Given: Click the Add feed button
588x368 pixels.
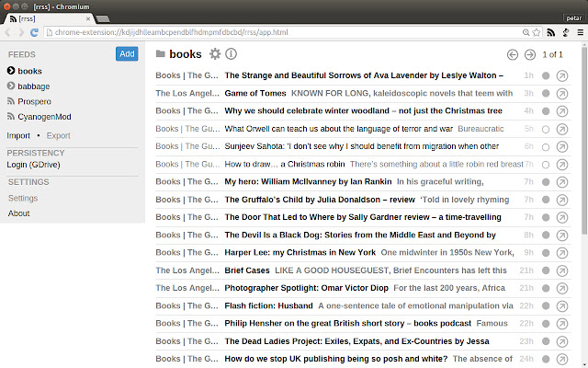Looking at the screenshot, I should click(127, 53).
